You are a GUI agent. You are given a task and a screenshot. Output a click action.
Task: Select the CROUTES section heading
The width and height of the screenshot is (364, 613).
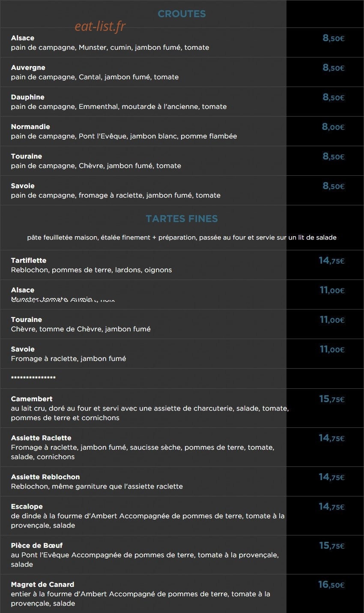pos(182,14)
